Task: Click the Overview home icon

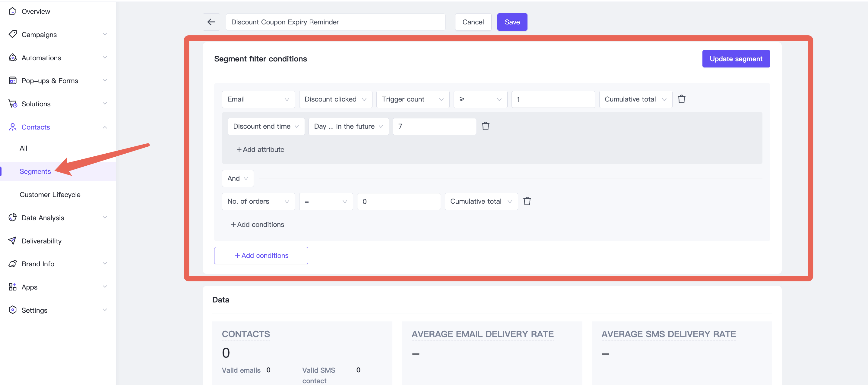Action: (12, 11)
